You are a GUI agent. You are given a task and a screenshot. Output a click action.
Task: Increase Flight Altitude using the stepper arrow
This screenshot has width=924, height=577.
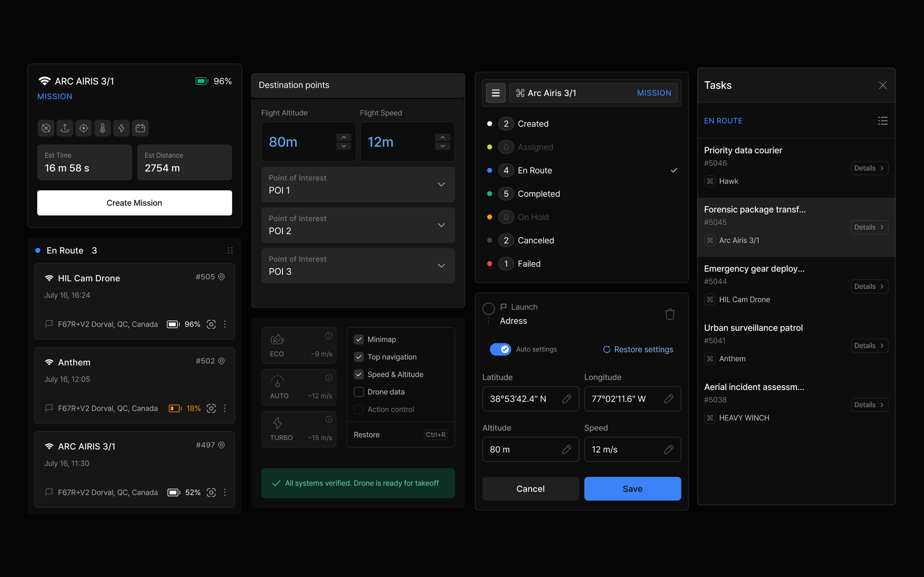[343, 137]
